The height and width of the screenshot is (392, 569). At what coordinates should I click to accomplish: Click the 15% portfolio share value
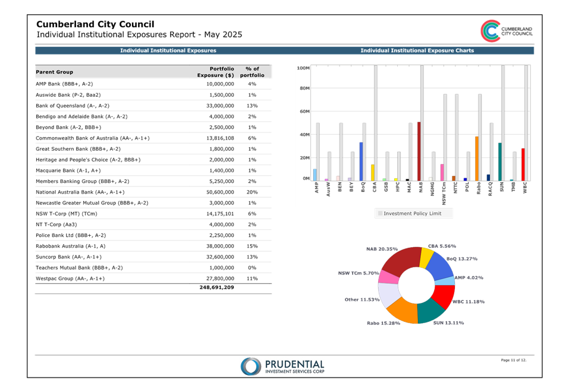point(252,246)
